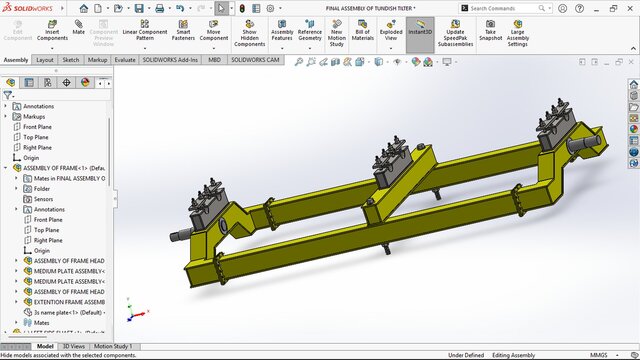Click Insert Components
The width and height of the screenshot is (640, 360).
pyautogui.click(x=52, y=31)
